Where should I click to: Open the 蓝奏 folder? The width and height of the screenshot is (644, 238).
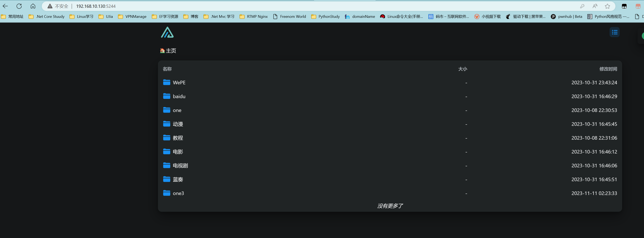(390, 179)
